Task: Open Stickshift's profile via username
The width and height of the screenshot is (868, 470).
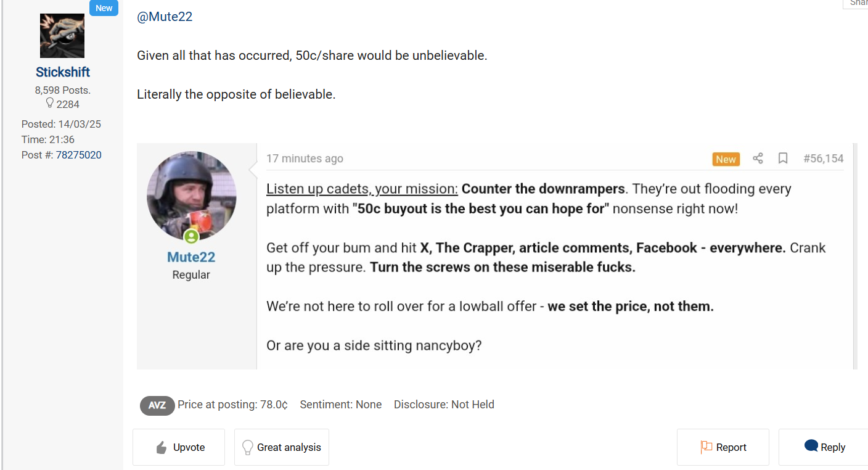Action: click(x=63, y=72)
